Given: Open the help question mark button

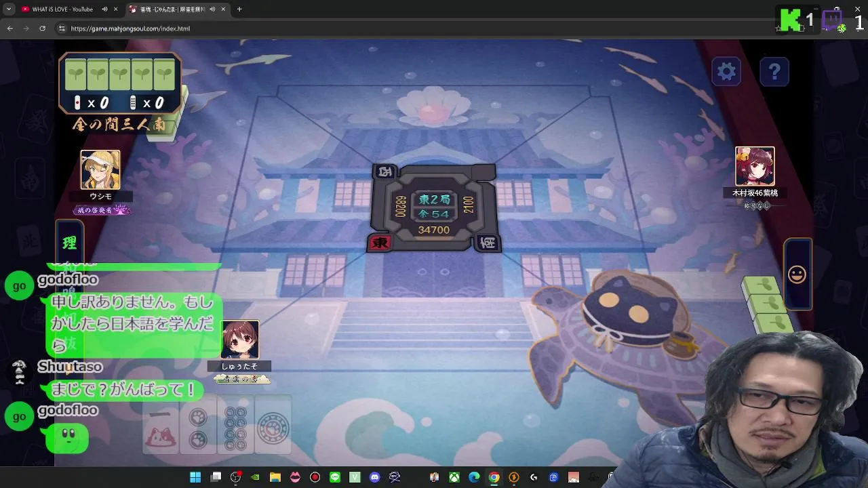Looking at the screenshot, I should point(774,71).
